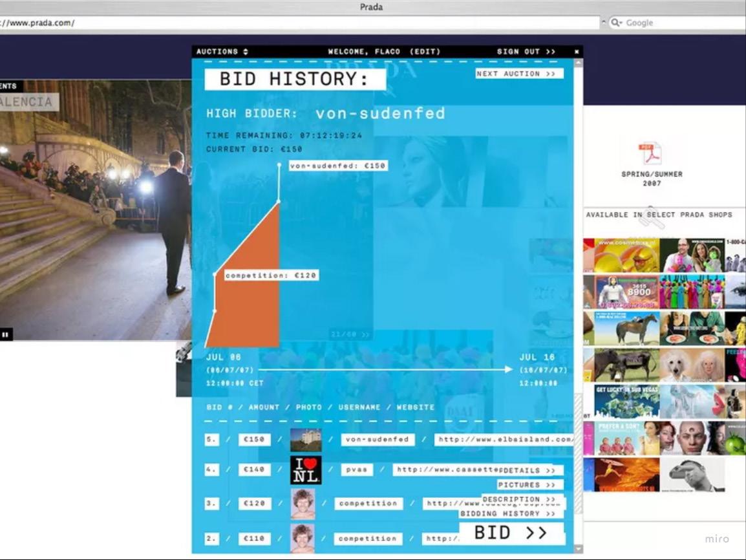
Task: Click the two plates dinner ad thumbnail
Action: click(692, 328)
